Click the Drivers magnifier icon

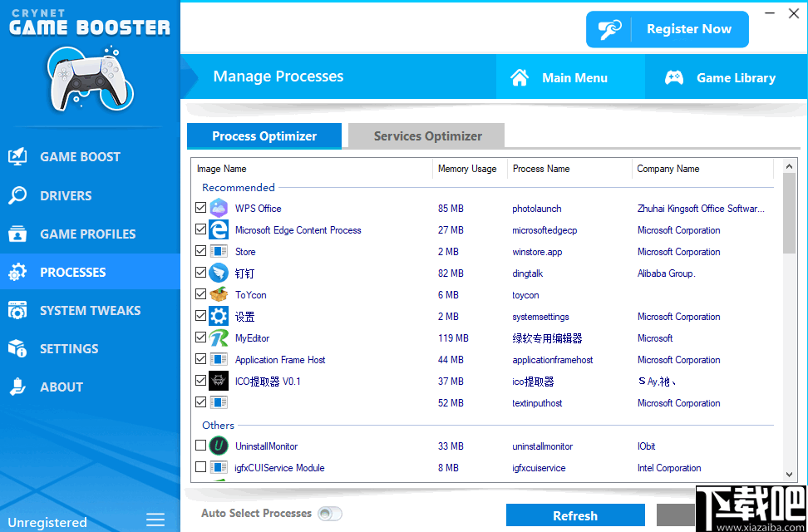pos(17,195)
